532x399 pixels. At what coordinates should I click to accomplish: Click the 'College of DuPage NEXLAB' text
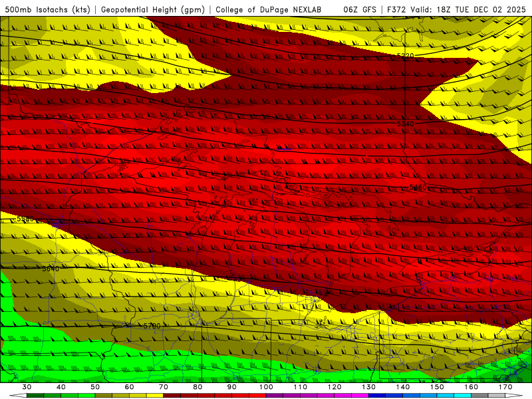[269, 10]
